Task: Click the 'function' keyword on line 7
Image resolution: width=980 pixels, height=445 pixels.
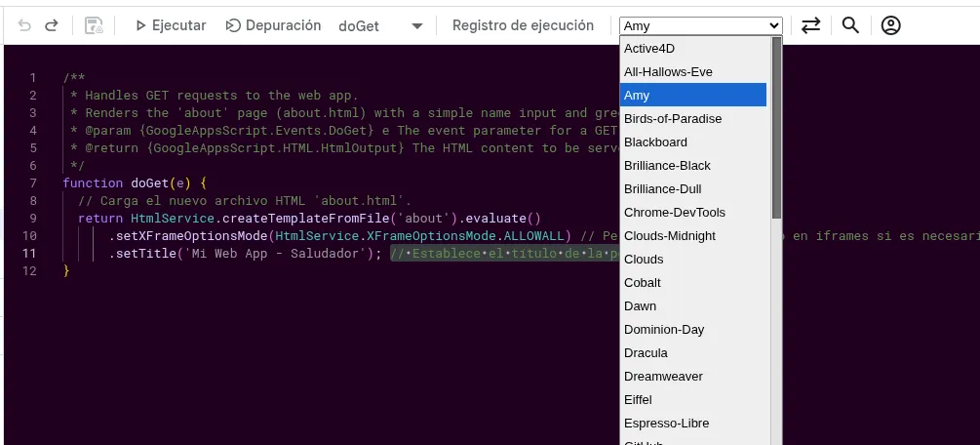Action: [x=94, y=183]
